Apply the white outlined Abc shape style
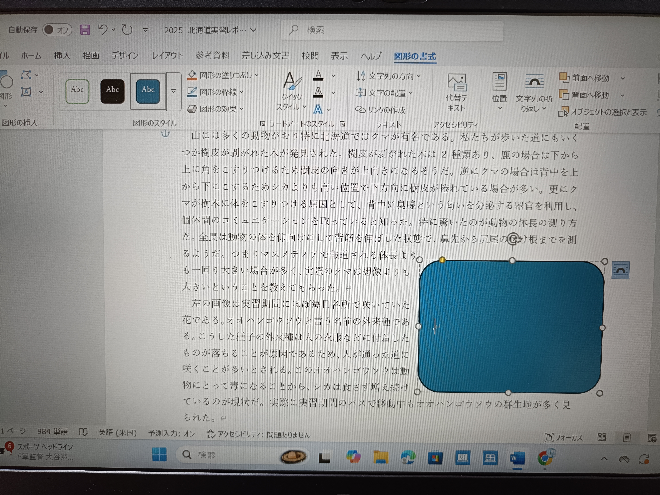Screen dimensions: 660x495 77,91
